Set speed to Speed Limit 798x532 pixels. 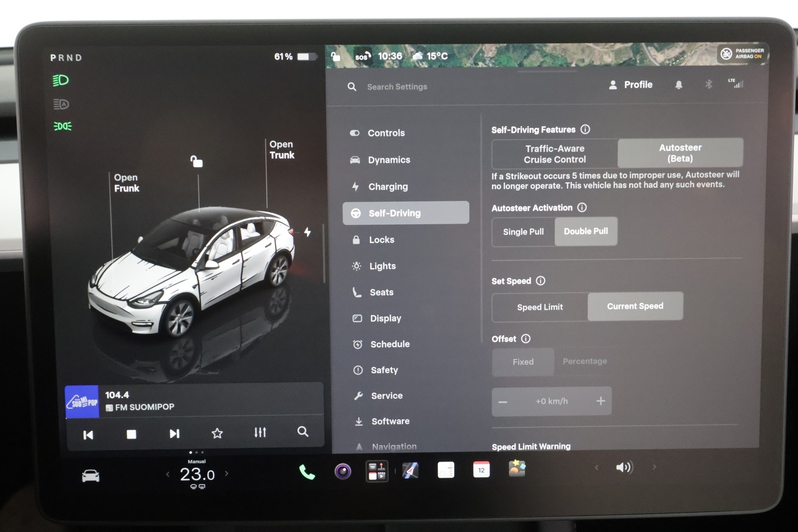[540, 307]
